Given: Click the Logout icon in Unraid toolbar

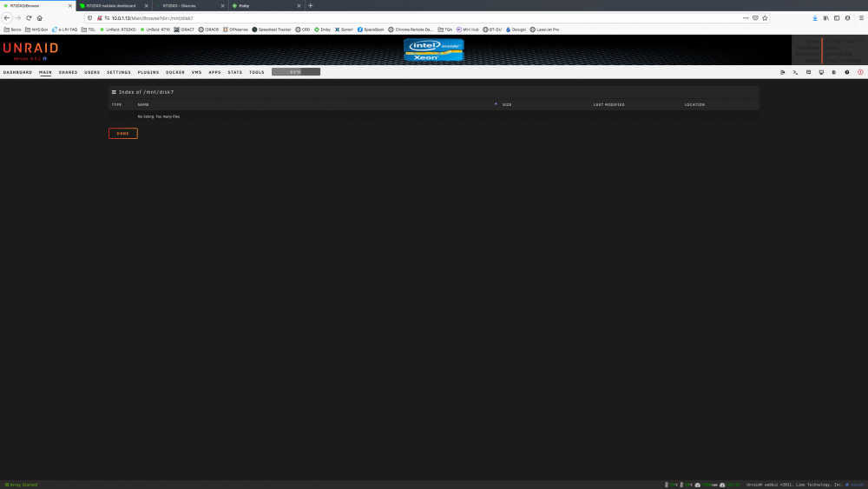Looking at the screenshot, I should [x=782, y=72].
